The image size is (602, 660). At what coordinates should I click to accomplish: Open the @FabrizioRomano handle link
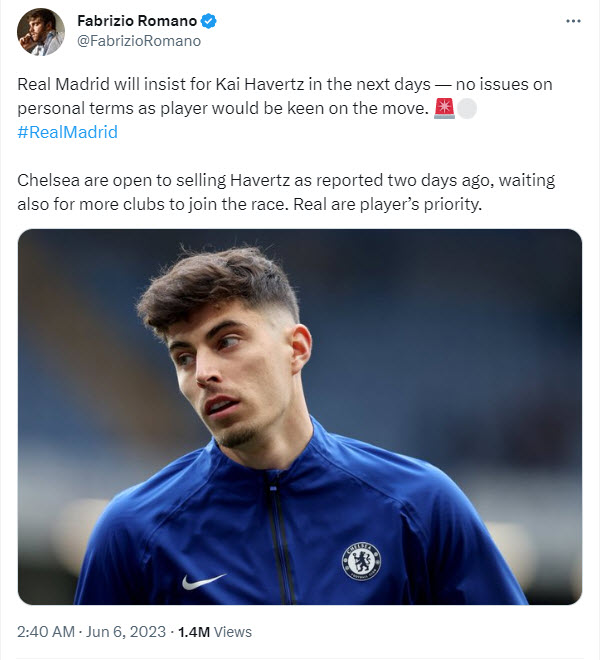(139, 41)
